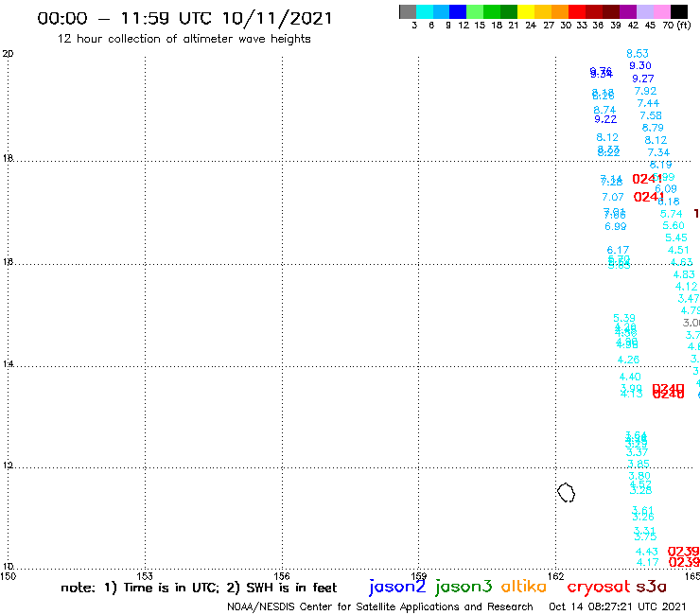
Task: Click the 162 longitude axis label
Action: (556, 576)
